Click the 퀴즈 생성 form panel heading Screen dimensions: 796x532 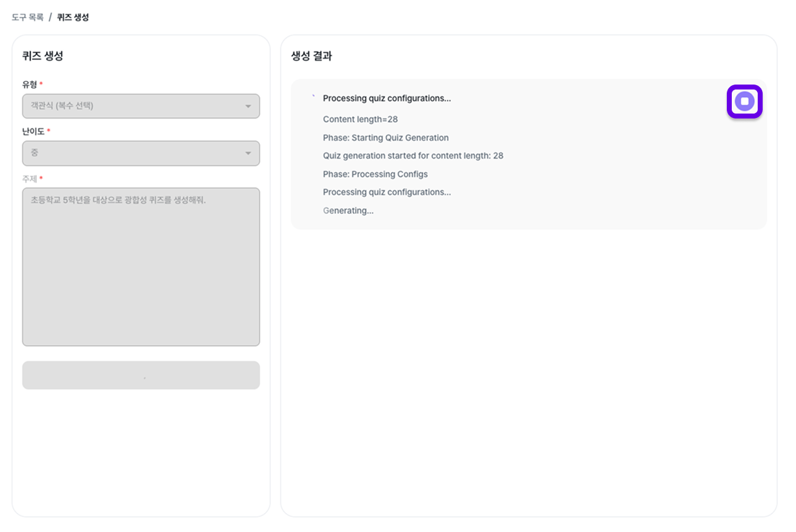43,56
